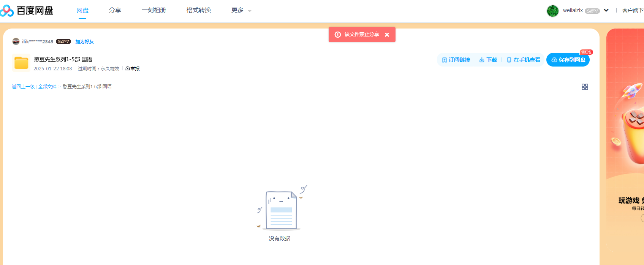Screen dimensions: 644x265
Task: Open the 格式转换 tab
Action: (199, 10)
